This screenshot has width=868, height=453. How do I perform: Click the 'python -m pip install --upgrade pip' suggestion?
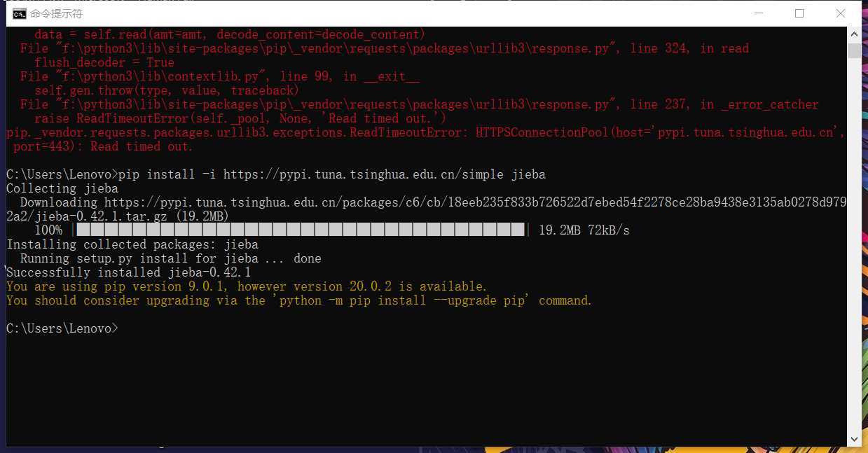tap(401, 300)
